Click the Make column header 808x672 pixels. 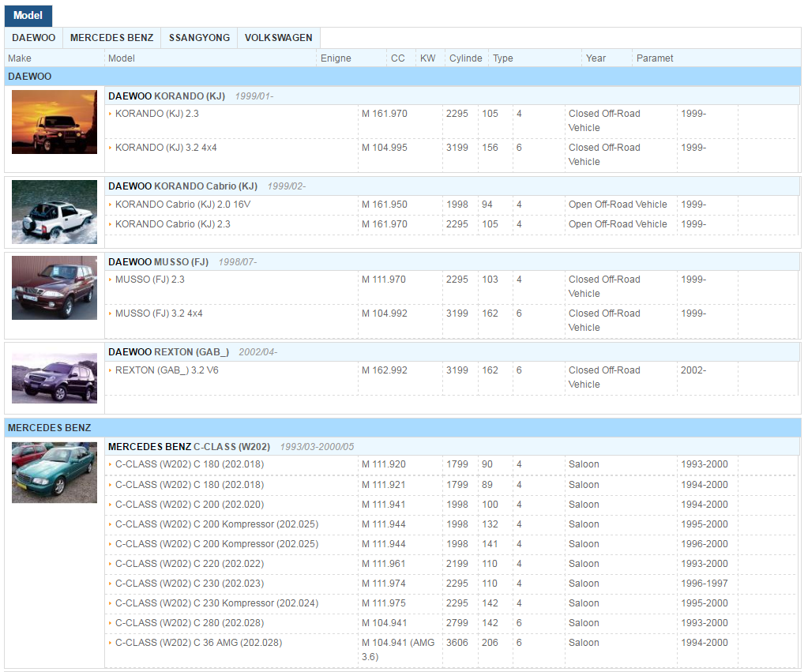[20, 58]
